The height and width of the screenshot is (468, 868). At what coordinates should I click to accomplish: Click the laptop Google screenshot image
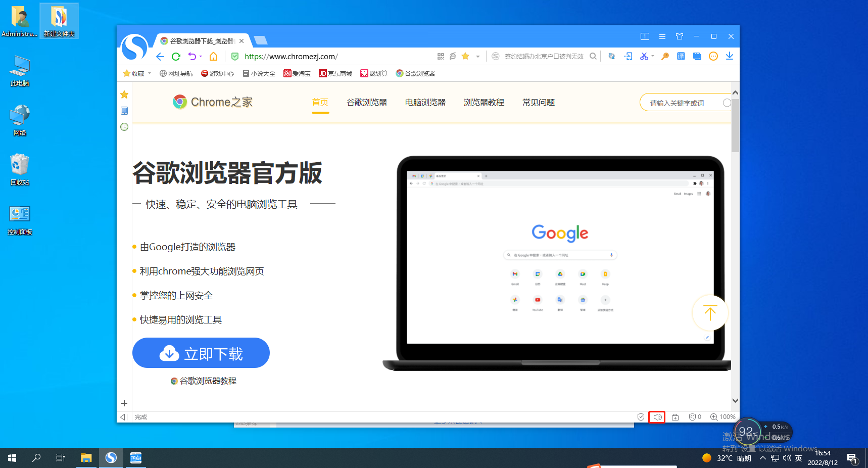557,263
